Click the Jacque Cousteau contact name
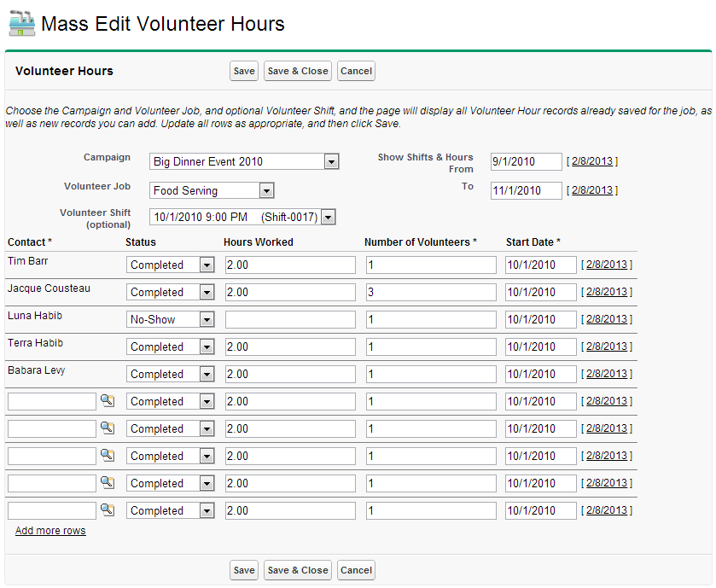This screenshot has width=716, height=588. (x=49, y=288)
